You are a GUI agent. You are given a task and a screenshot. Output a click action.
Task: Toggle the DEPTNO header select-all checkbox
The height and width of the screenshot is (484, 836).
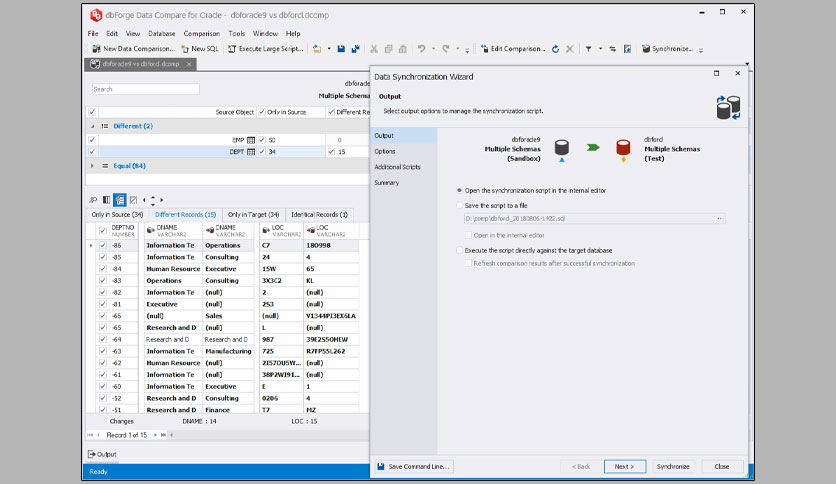(x=102, y=230)
